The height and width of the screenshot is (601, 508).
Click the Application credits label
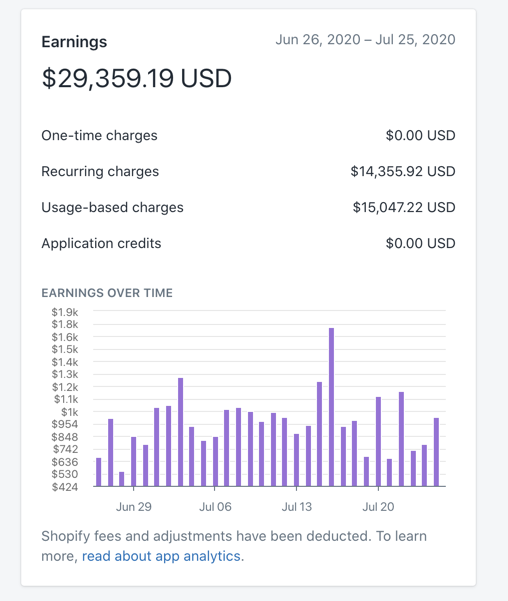101,243
